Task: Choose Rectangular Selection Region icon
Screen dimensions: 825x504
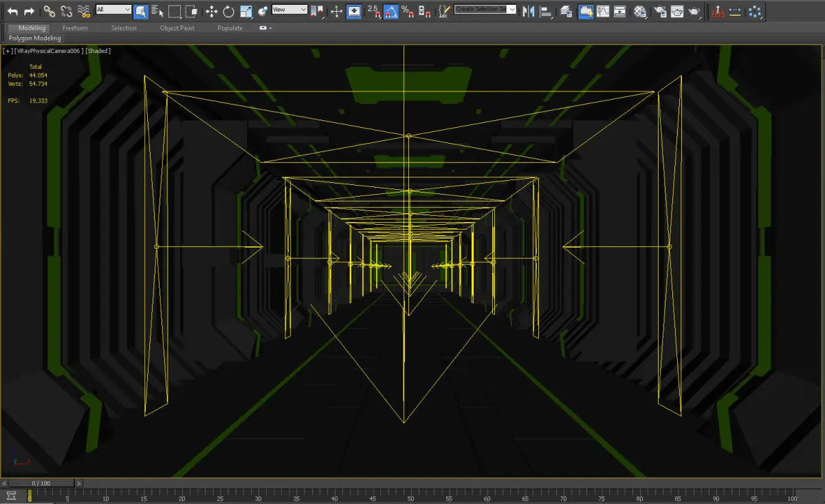Action: click(x=175, y=11)
